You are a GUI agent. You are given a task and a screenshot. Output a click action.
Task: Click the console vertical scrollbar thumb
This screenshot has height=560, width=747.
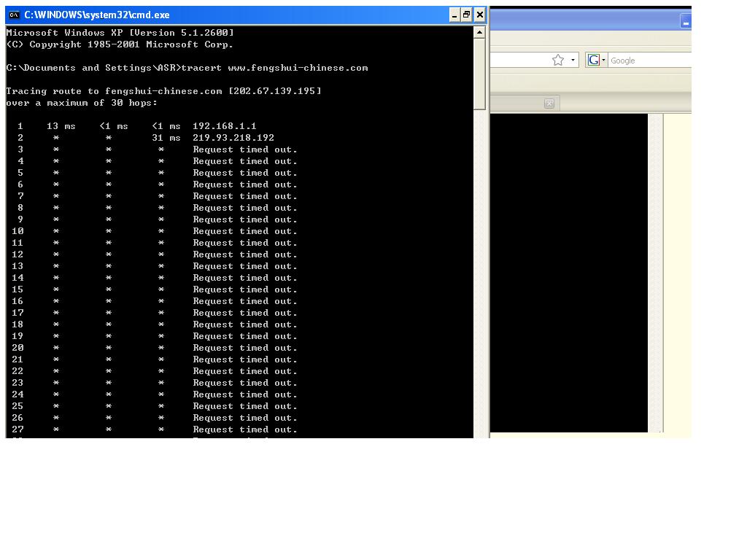click(x=479, y=73)
